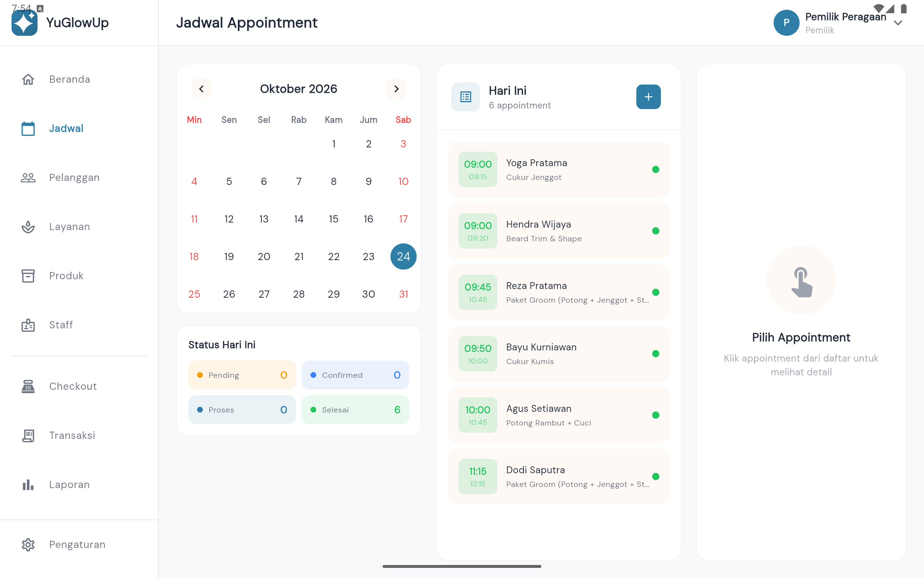Switch to Layanan section
The height and width of the screenshot is (578, 924).
coord(79,227)
